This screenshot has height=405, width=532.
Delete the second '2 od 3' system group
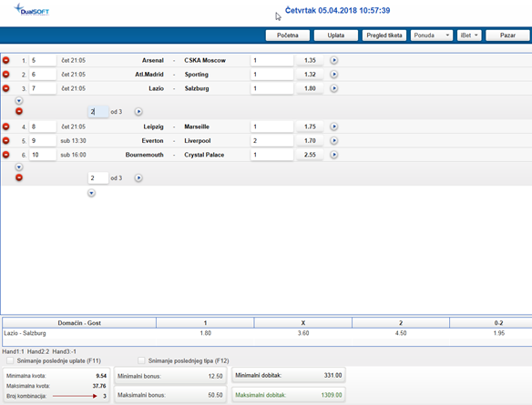coord(19,177)
